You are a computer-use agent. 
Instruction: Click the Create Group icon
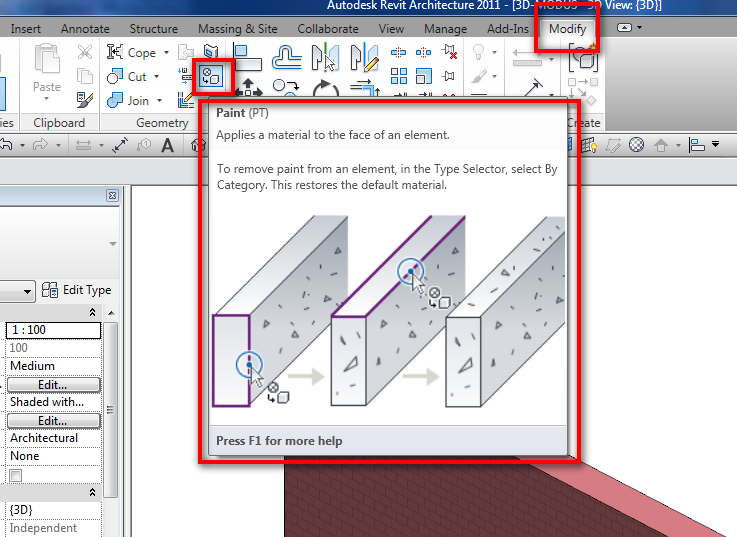tap(583, 57)
